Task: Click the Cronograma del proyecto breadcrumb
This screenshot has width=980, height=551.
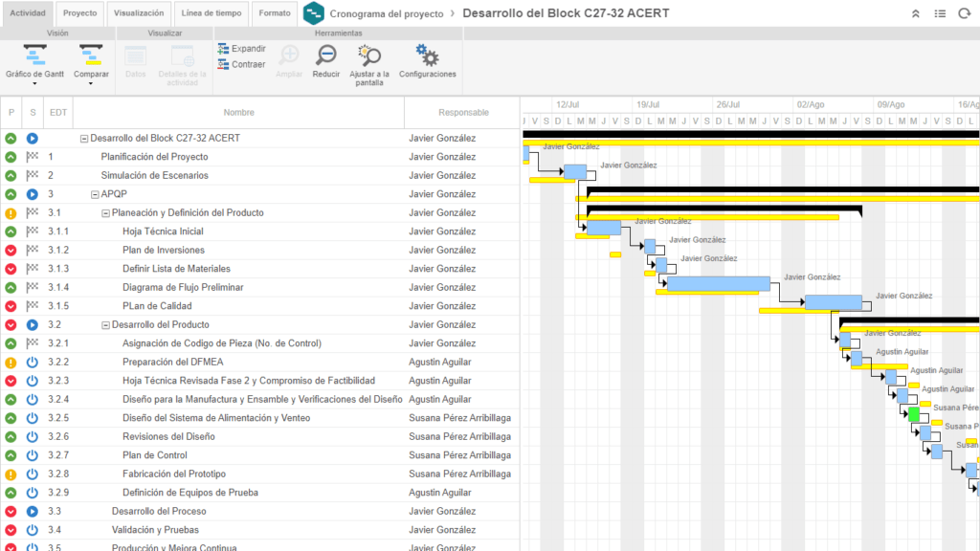Action: [x=386, y=14]
